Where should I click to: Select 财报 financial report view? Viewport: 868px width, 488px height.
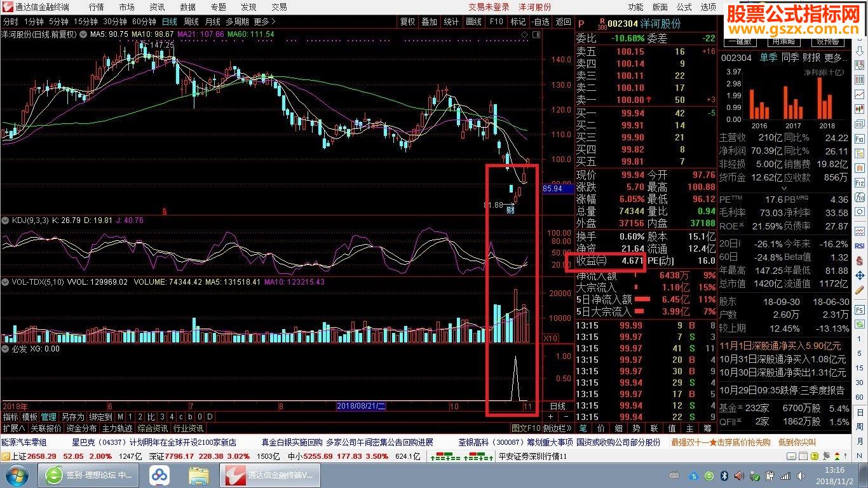coord(811,57)
